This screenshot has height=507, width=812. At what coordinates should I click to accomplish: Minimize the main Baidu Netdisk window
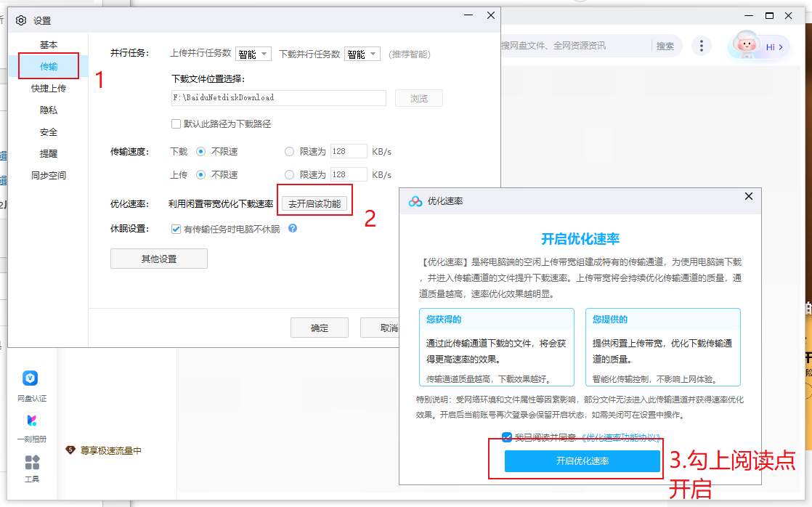point(750,16)
